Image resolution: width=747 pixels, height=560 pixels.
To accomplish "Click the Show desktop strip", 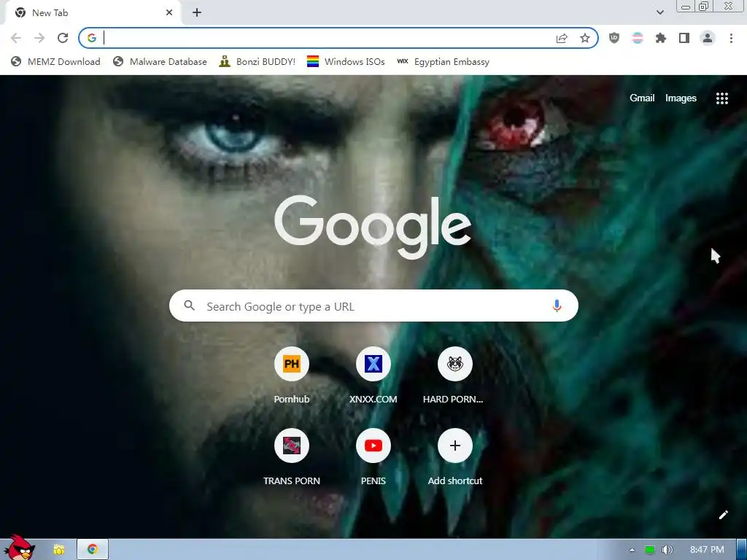I will pos(741,550).
